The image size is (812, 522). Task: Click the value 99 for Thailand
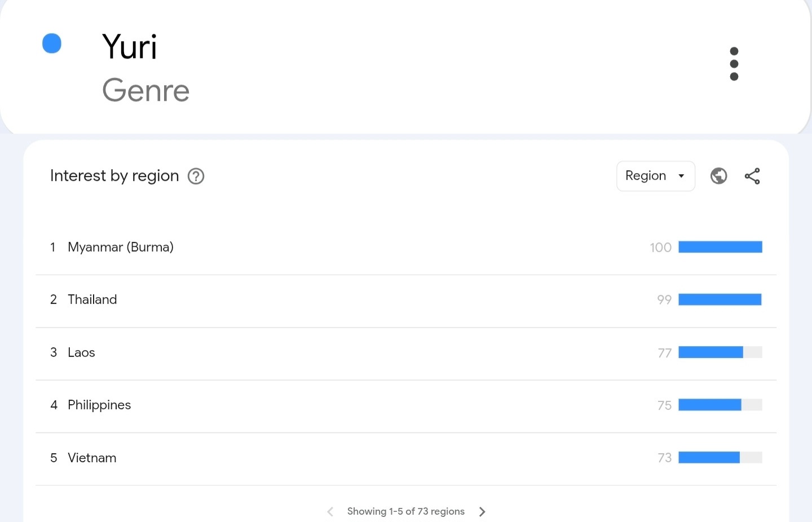point(664,300)
